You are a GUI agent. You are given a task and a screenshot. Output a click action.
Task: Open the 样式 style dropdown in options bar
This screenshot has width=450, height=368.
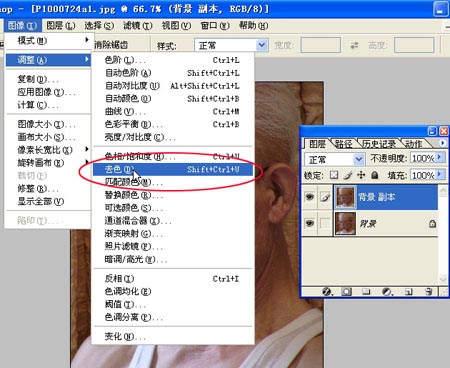click(231, 45)
